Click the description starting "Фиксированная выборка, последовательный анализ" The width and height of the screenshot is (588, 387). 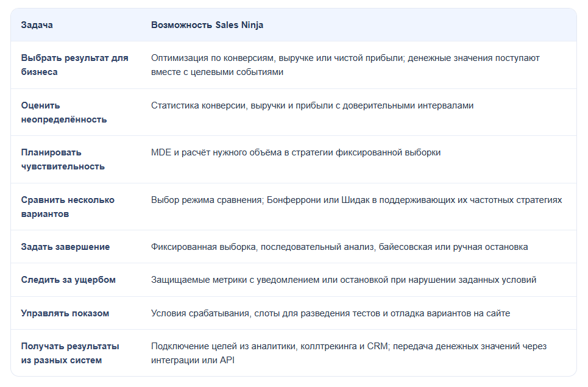pos(339,247)
